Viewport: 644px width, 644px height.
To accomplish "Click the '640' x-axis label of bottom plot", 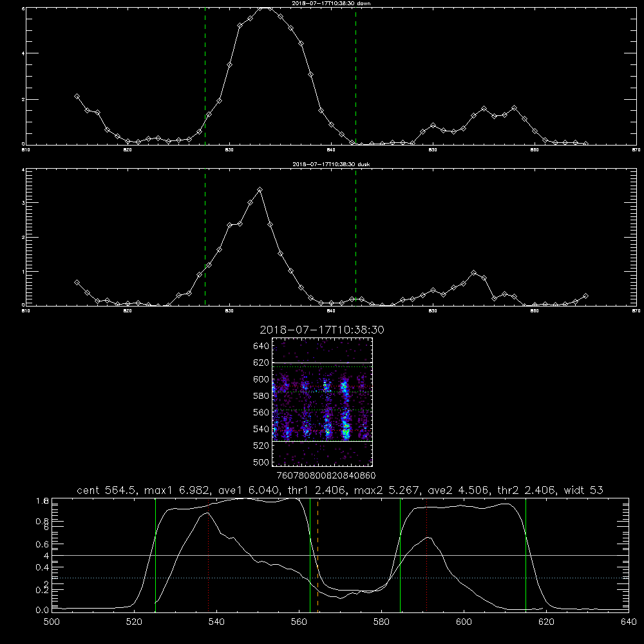I will point(629,622).
